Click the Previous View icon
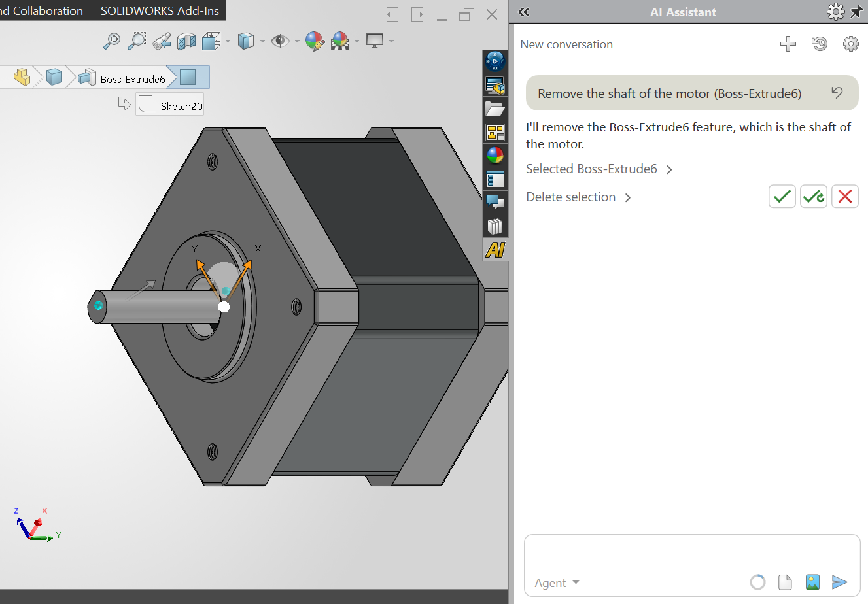Viewport: 868px width, 604px height. click(x=162, y=41)
